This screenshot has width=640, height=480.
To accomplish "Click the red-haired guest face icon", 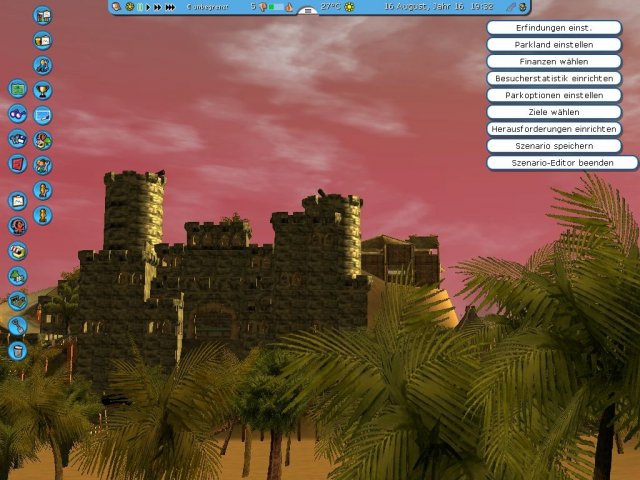I will [18, 226].
